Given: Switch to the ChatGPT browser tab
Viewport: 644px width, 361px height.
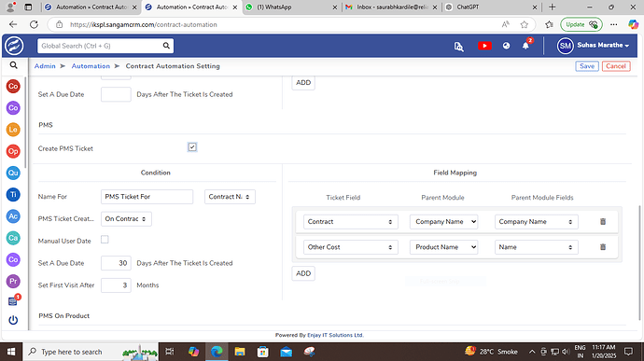Looking at the screenshot, I should (491, 7).
